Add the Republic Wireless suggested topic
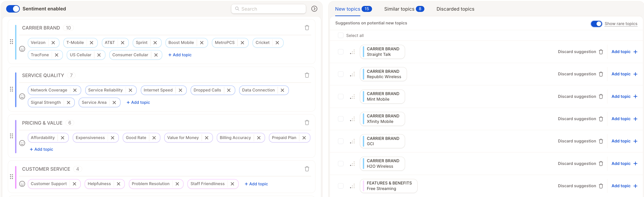Screen dimensions: 644x197 (x=624, y=74)
